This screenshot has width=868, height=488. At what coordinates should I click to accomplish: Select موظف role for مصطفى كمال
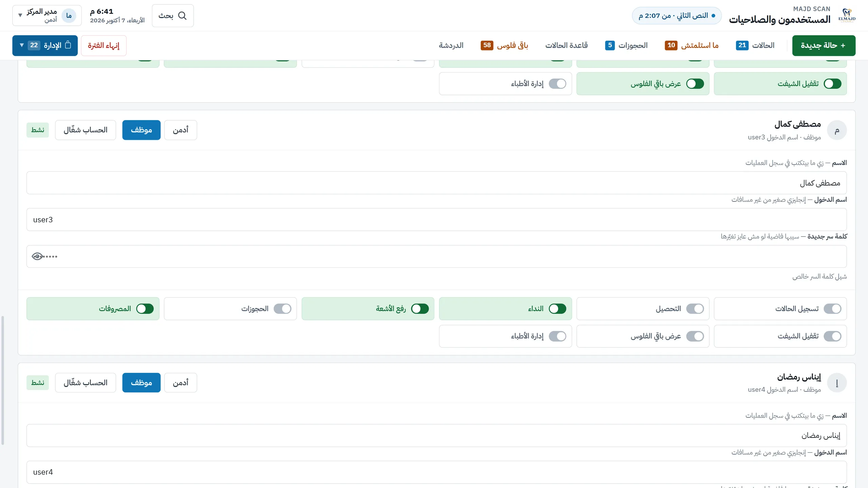[x=141, y=130]
